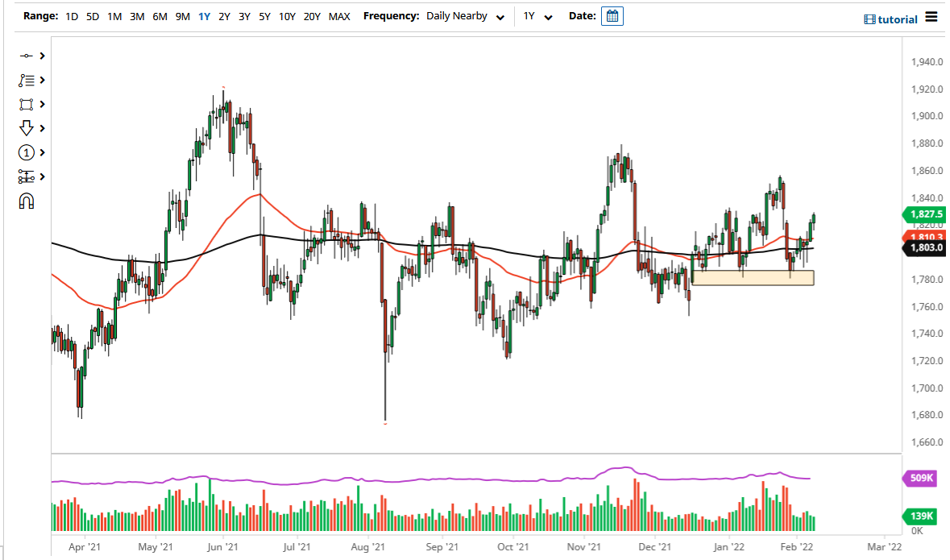Expand down arrow tool options chevron
Screen dimensions: 950x560
[43, 128]
